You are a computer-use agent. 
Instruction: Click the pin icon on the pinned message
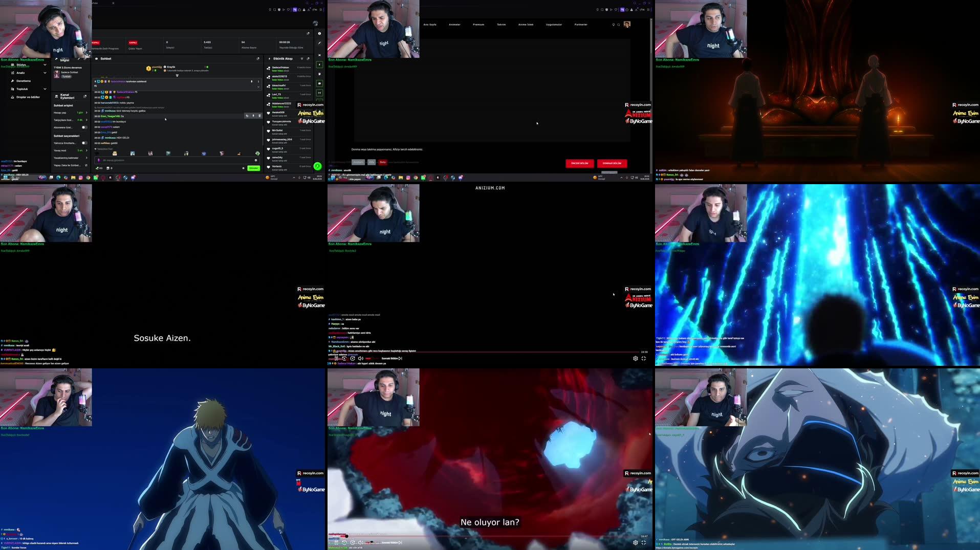(x=251, y=81)
